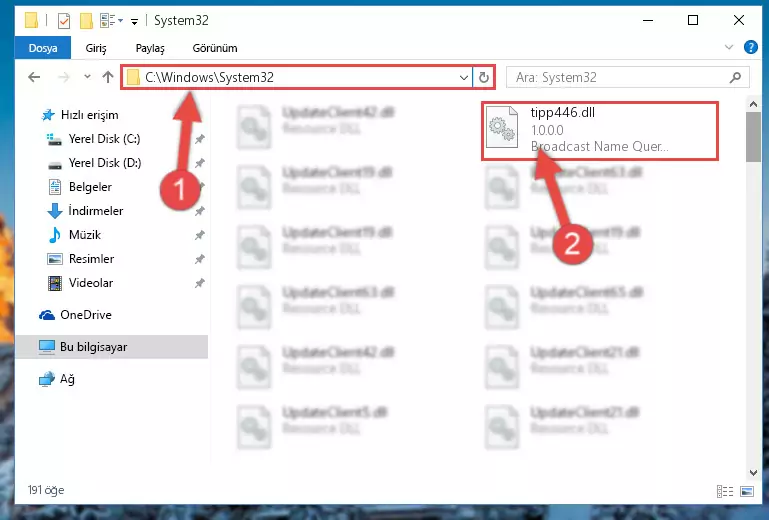Click the pin icon next to İndirmeler
Viewport: 769px width, 520px height.
(200, 211)
